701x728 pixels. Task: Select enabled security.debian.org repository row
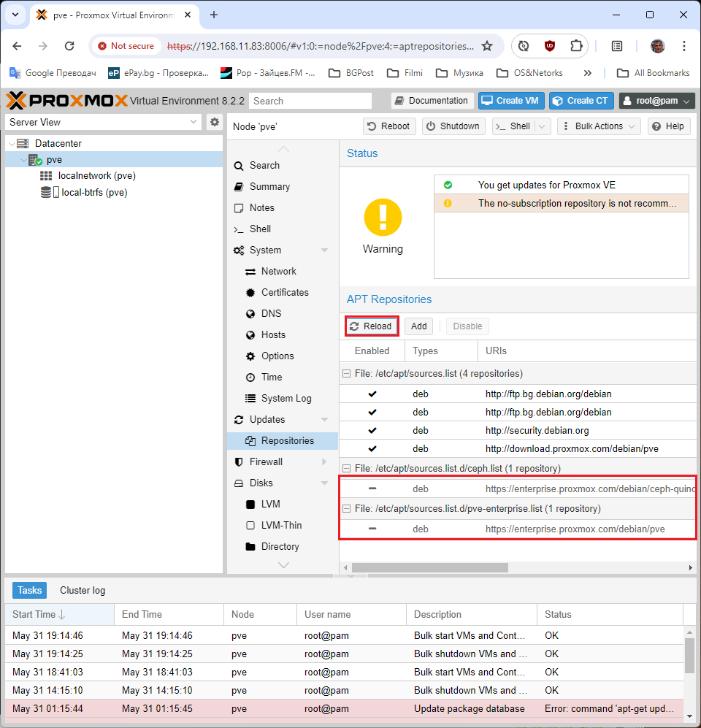coord(537,431)
